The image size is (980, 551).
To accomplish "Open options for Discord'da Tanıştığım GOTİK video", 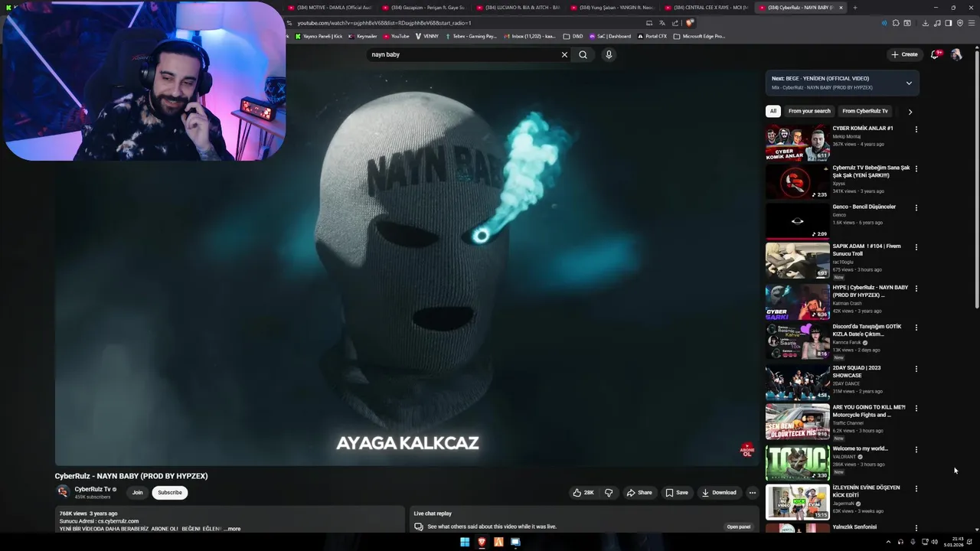I will [x=916, y=328].
